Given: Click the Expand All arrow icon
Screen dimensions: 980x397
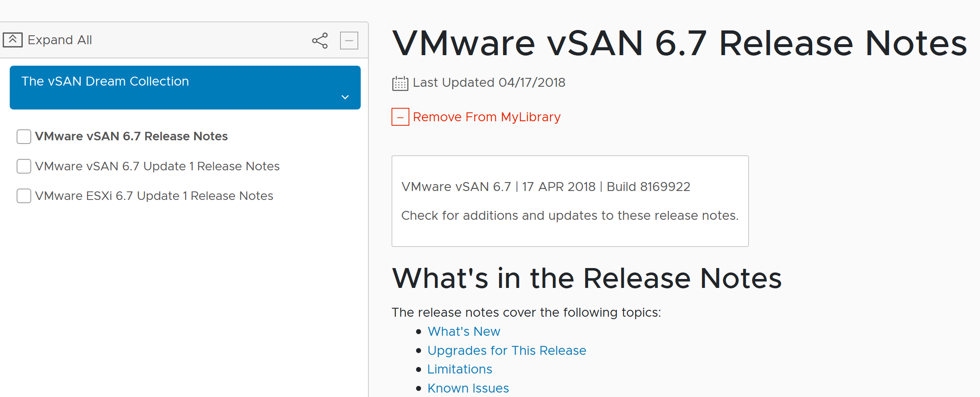Looking at the screenshot, I should point(13,40).
